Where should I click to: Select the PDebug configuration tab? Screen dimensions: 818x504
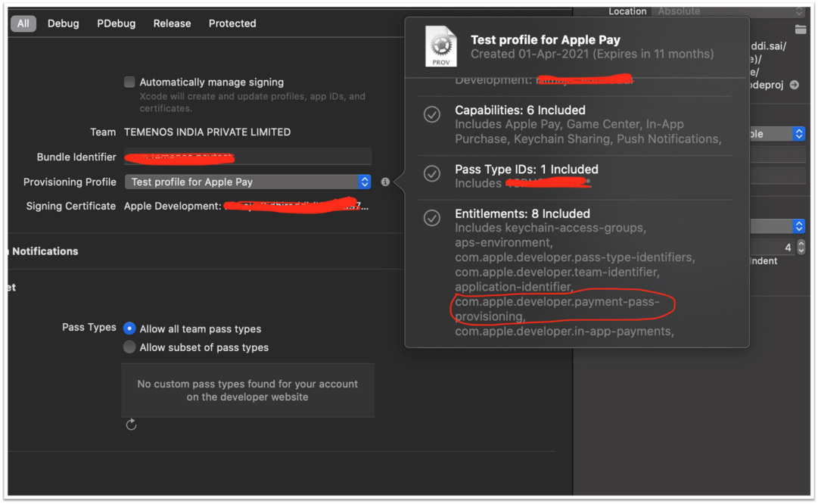[x=117, y=23]
